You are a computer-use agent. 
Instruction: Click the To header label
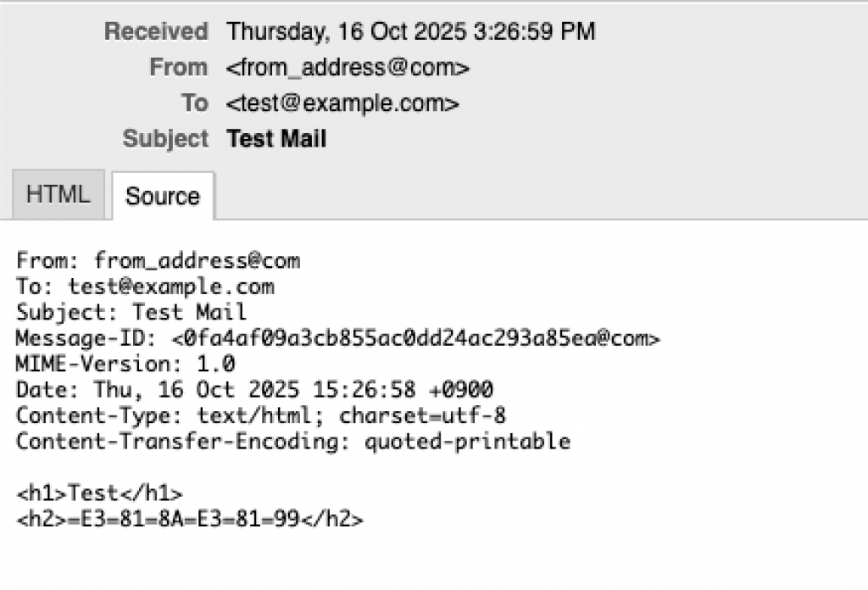(x=194, y=103)
